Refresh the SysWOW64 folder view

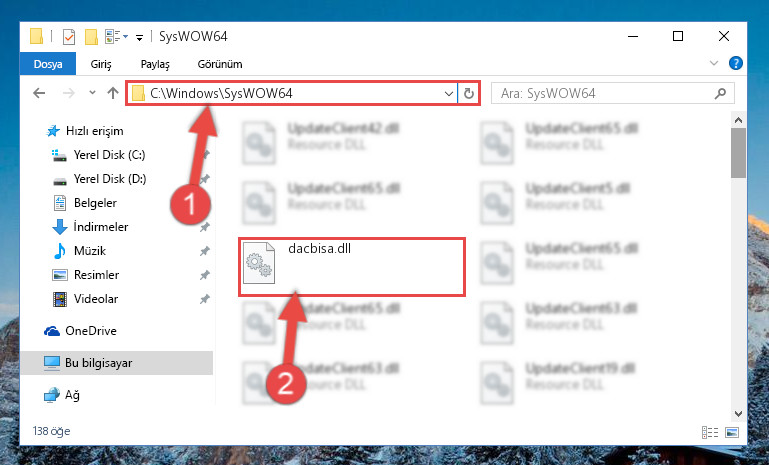(x=469, y=93)
